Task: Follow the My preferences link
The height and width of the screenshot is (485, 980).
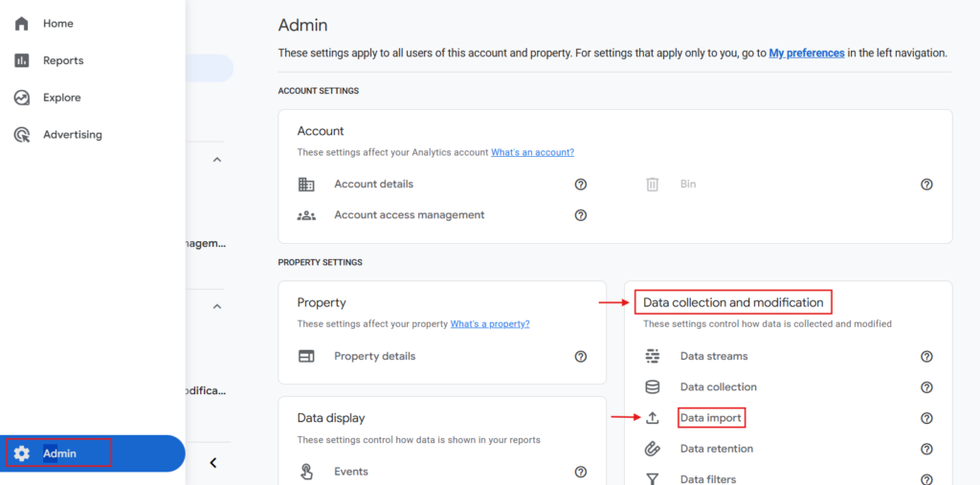Action: [x=807, y=54]
